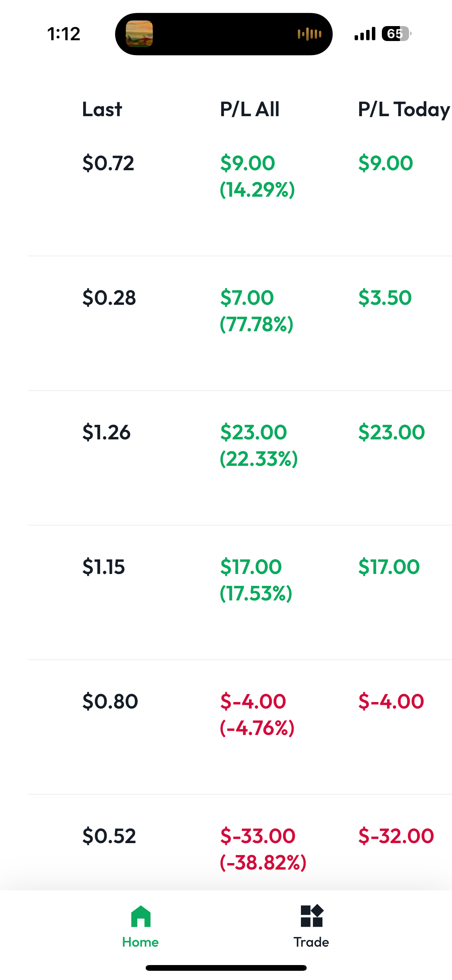Tap the Home house icon
The image size is (452, 980).
[141, 916]
